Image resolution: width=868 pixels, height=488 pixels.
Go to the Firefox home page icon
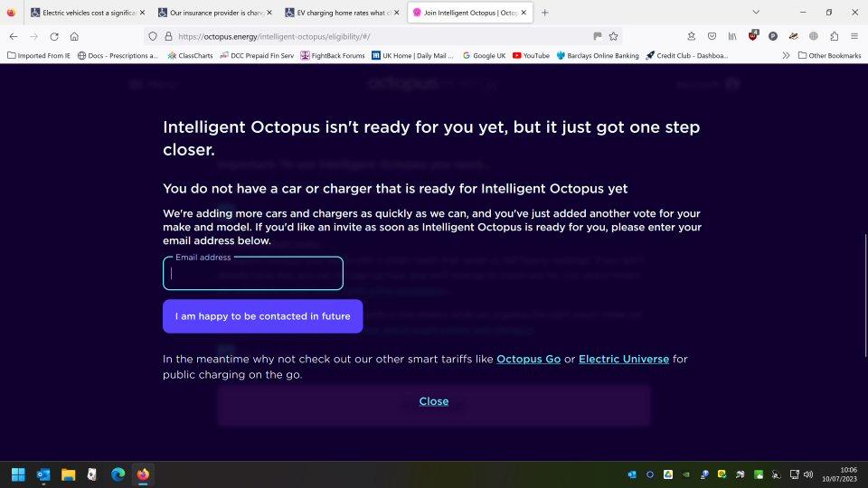pyautogui.click(x=74, y=36)
